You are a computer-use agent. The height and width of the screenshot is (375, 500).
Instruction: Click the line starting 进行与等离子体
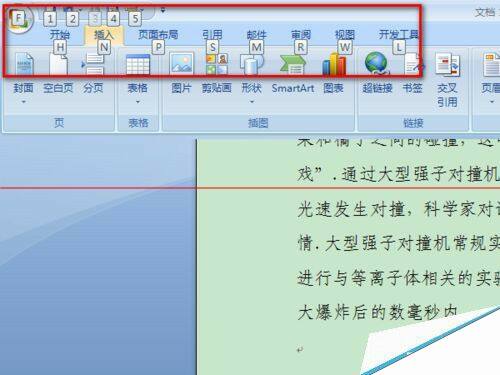[x=398, y=278]
